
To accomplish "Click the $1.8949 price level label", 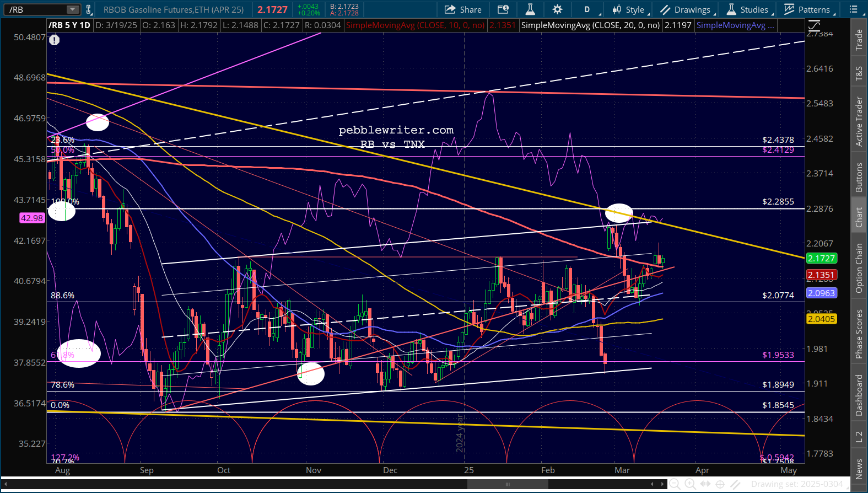I will (778, 385).
